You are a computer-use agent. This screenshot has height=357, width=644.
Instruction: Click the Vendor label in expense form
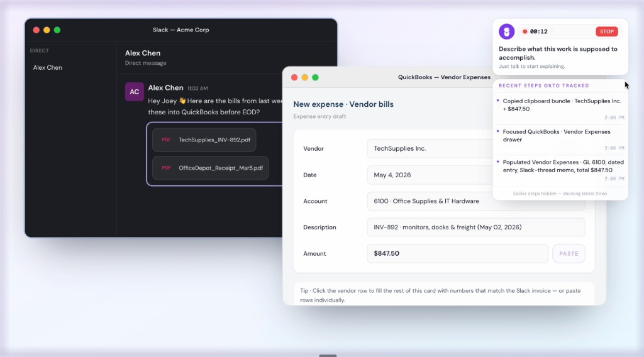[313, 148]
